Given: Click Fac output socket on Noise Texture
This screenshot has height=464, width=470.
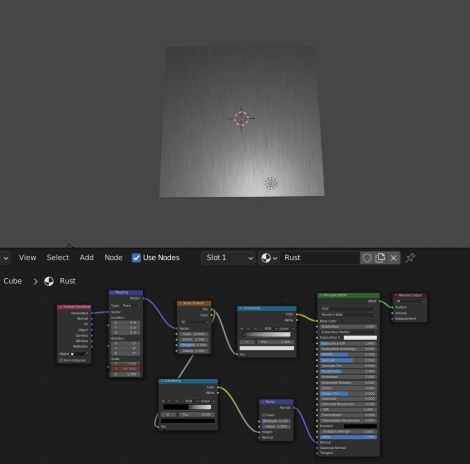Looking at the screenshot, I should 211,310.
